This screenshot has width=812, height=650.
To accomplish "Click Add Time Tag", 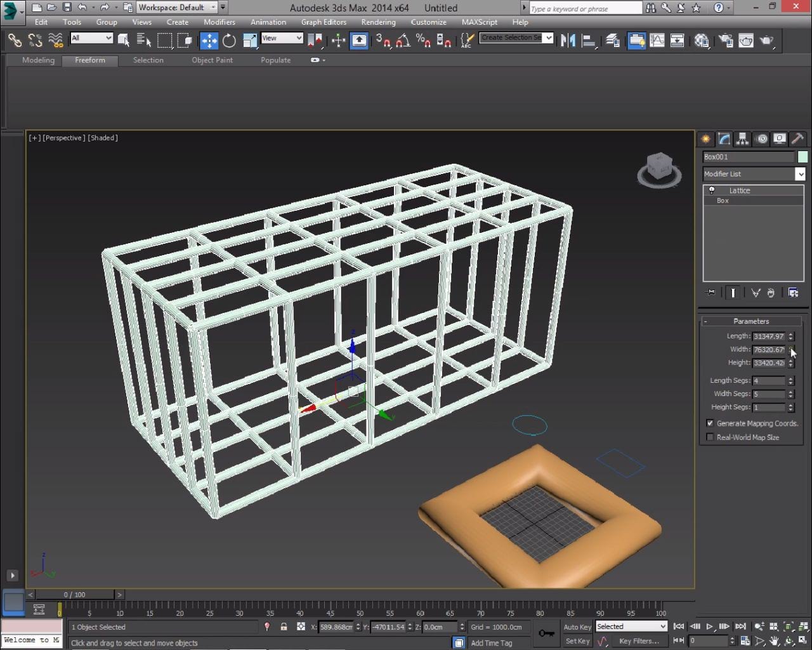I will click(x=492, y=643).
